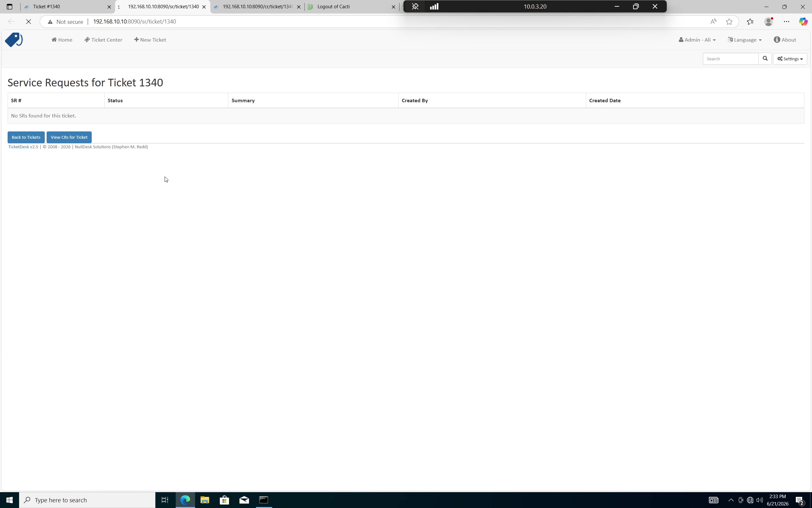Switch to the Logout of Cacti tab
Viewport: 812px width, 508px height.
tap(352, 7)
